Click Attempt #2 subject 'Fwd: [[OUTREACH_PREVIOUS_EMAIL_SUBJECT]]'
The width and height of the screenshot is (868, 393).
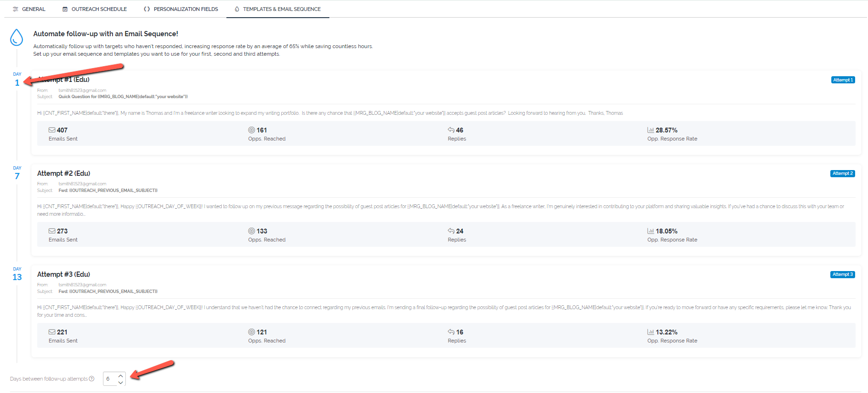tap(108, 191)
